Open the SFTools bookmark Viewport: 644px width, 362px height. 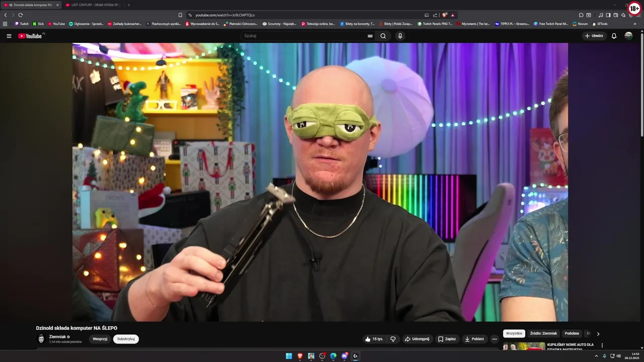pyautogui.click(x=600, y=24)
